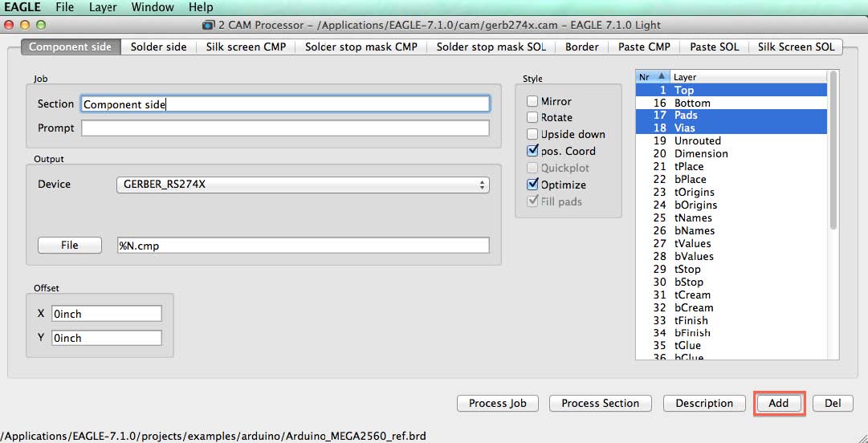868x443 pixels.
Task: Open the GERBER_RS274X device dropdown
Action: (x=303, y=184)
